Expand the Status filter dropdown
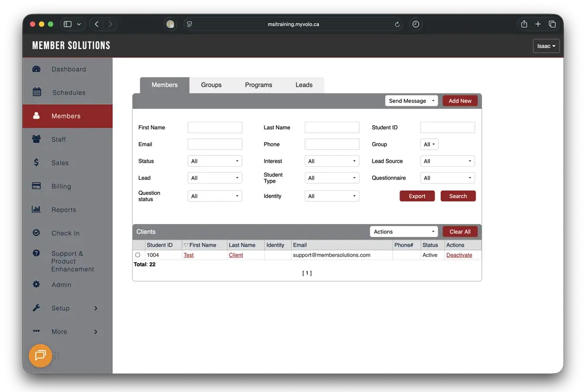585x392 pixels. click(x=215, y=161)
